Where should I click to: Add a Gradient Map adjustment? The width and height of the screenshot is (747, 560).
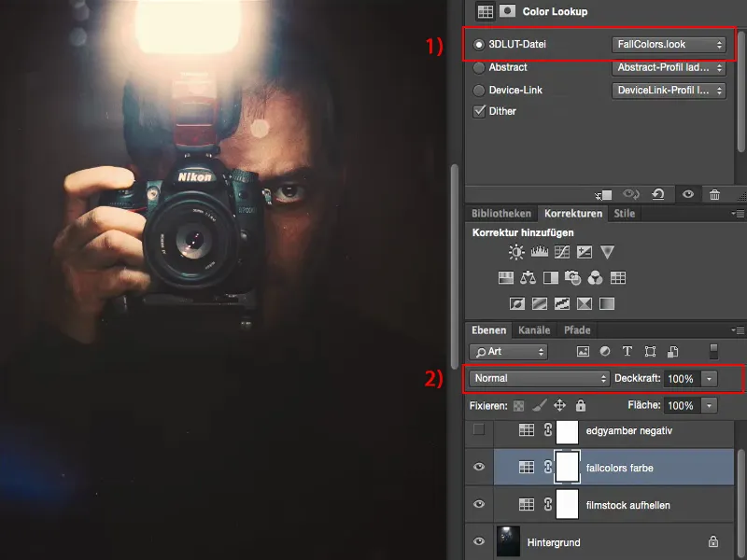pyautogui.click(x=607, y=303)
